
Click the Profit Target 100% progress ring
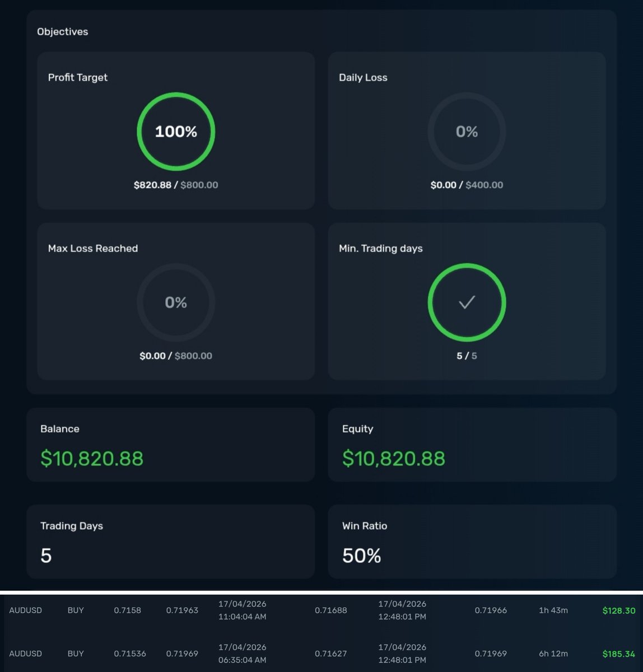coord(176,132)
